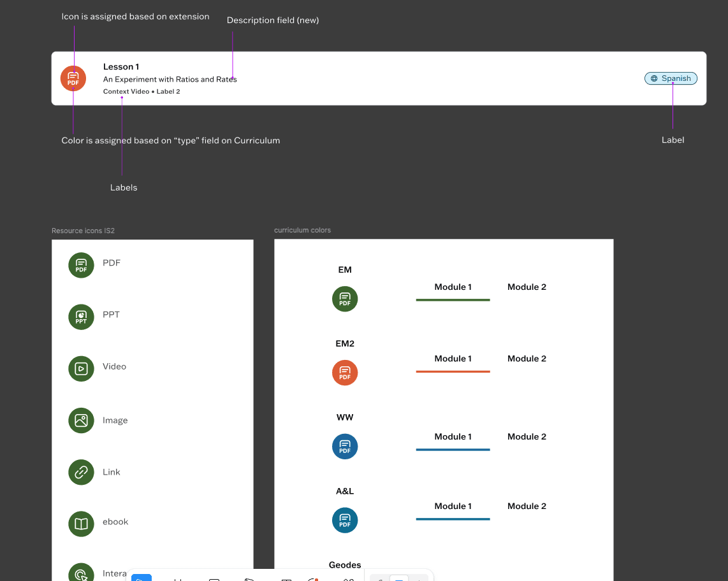This screenshot has height=581, width=728.
Task: Click the 'Video' label in Resource icons
Action: tap(114, 366)
